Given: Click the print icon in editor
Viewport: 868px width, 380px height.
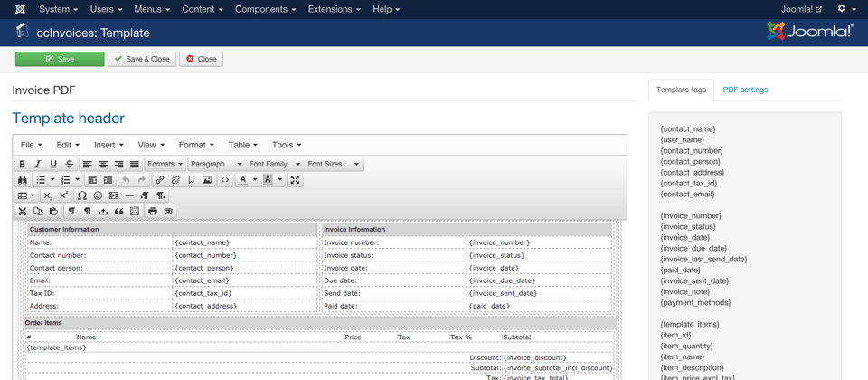Looking at the screenshot, I should [x=153, y=211].
